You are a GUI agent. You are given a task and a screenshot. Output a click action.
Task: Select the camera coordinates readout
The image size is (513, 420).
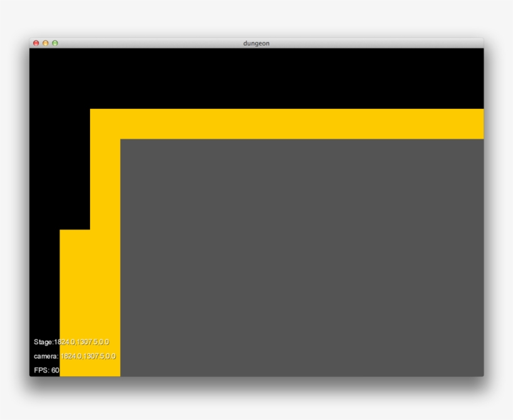[74, 356]
